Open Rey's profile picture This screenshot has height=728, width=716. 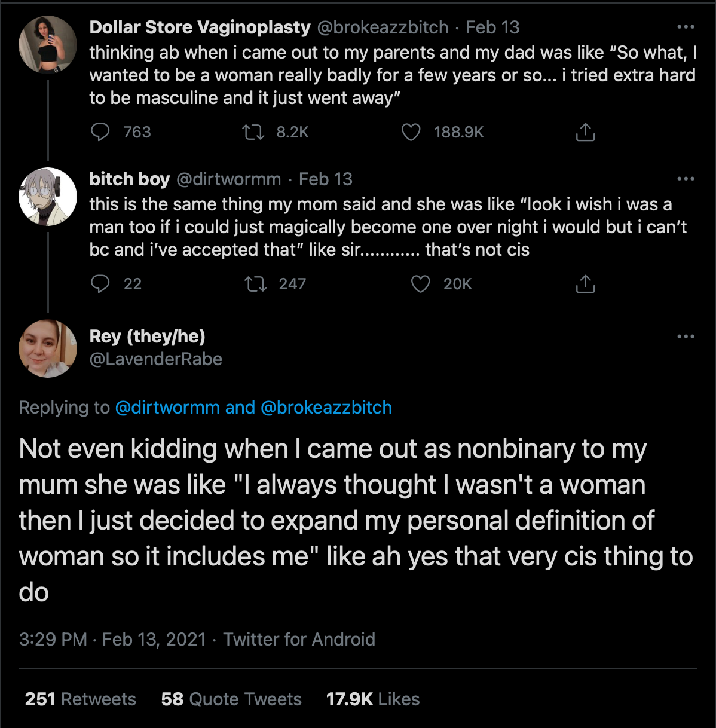coord(48,348)
